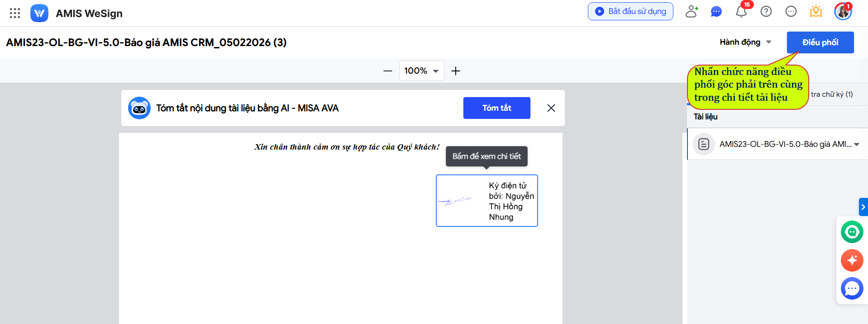Screen dimensions: 868x324
Task: Open the orange ideas feedback icon
Action: pyautogui.click(x=816, y=11)
